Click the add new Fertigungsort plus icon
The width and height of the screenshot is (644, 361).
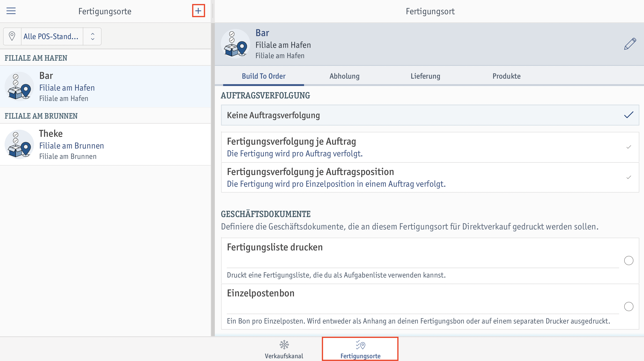click(x=198, y=11)
